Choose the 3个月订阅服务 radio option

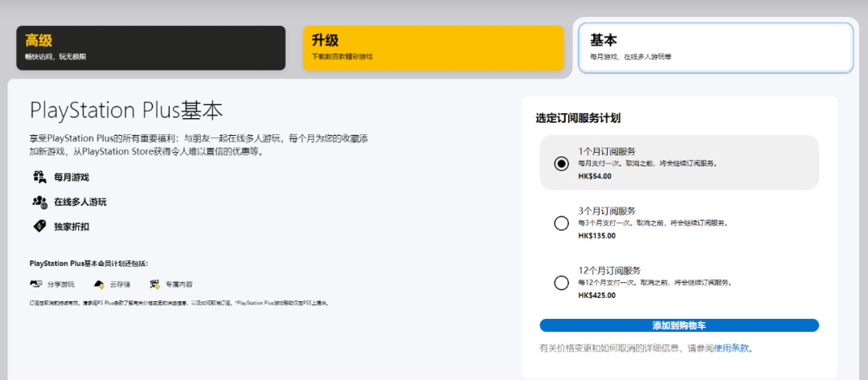[x=561, y=223]
